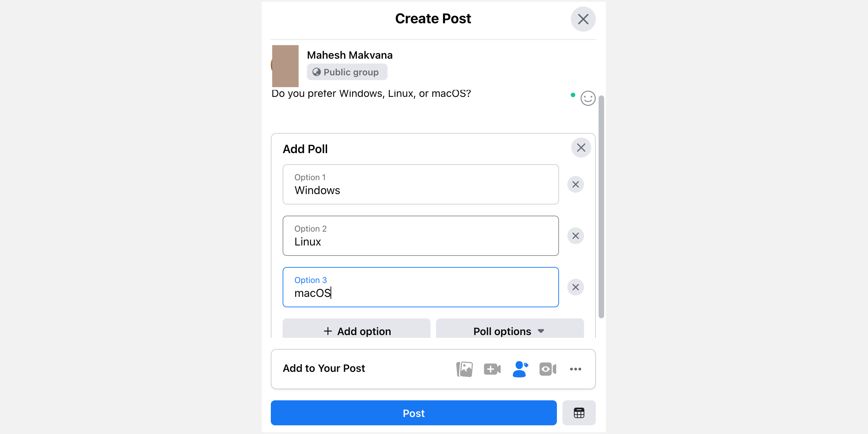The image size is (868, 434).
Task: Click the add video camera icon
Action: pos(491,369)
